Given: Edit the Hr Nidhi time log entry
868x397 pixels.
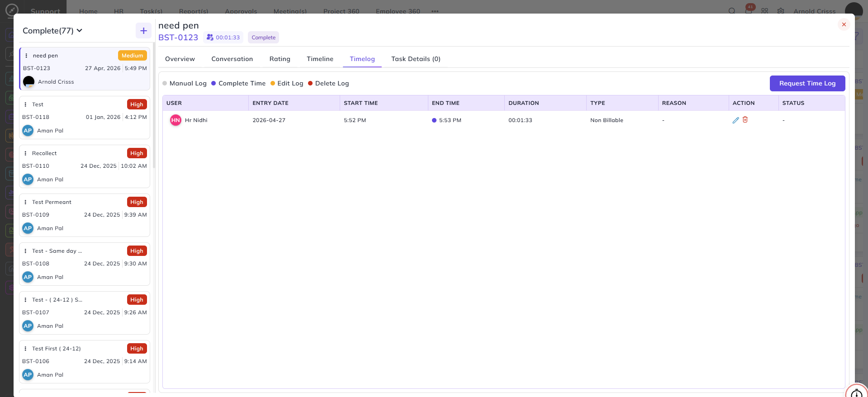Looking at the screenshot, I should [735, 120].
